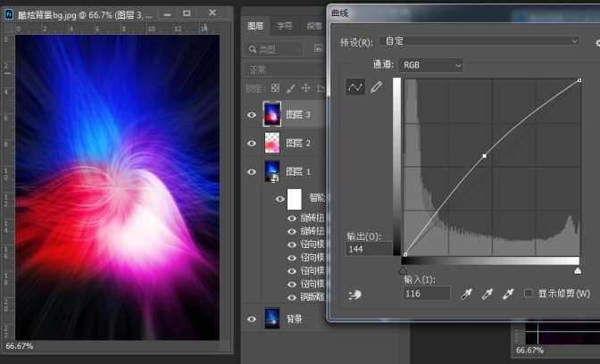Viewport: 600px width, 364px height.
Task: Click the white point slider under histogram
Action: (577, 270)
